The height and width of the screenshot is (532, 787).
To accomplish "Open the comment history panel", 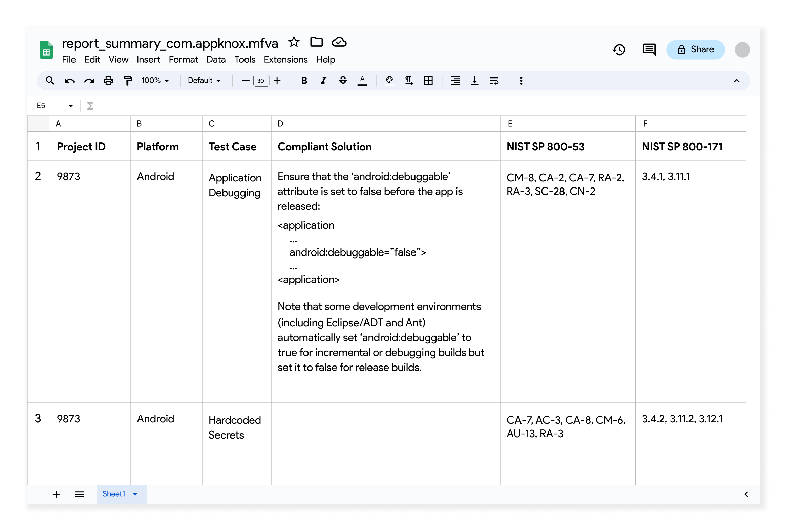I will [x=649, y=49].
